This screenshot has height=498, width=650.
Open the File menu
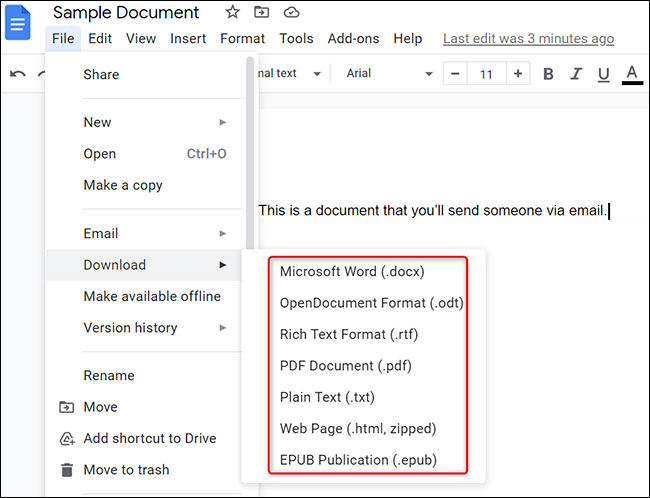tap(63, 39)
